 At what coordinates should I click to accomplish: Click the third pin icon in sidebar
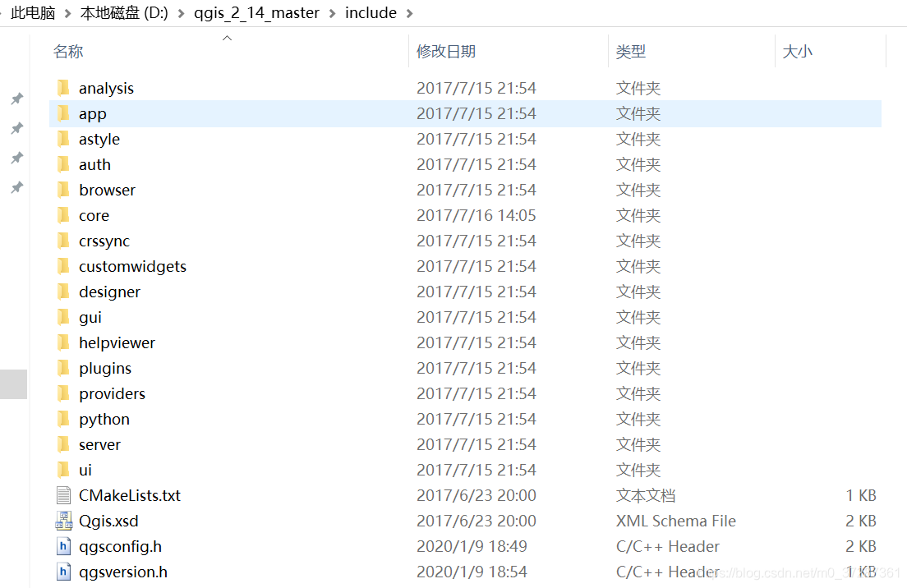(x=17, y=158)
